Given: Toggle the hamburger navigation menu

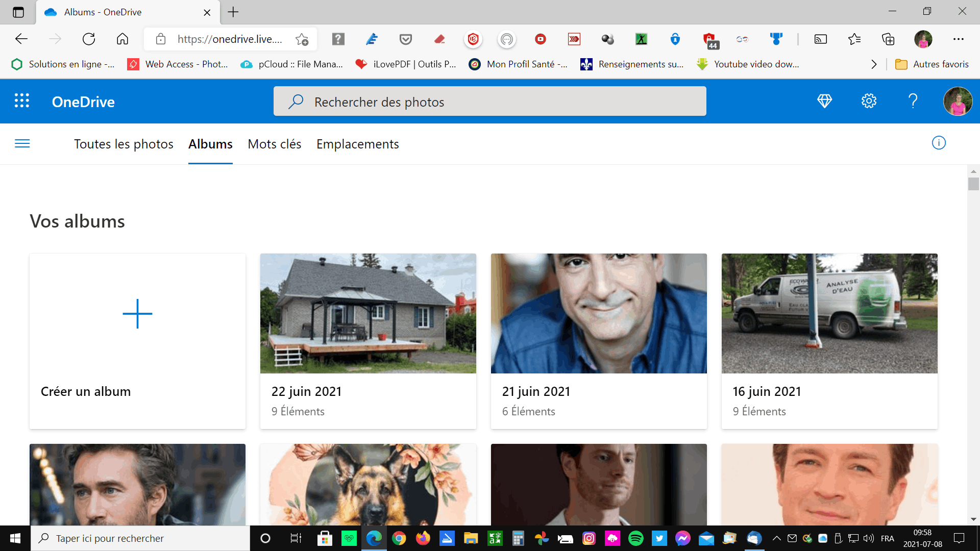Looking at the screenshot, I should click(22, 143).
